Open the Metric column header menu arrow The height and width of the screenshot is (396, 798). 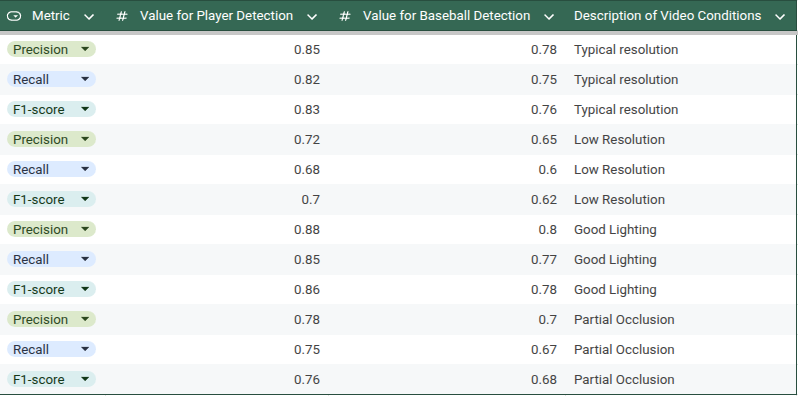point(89,17)
